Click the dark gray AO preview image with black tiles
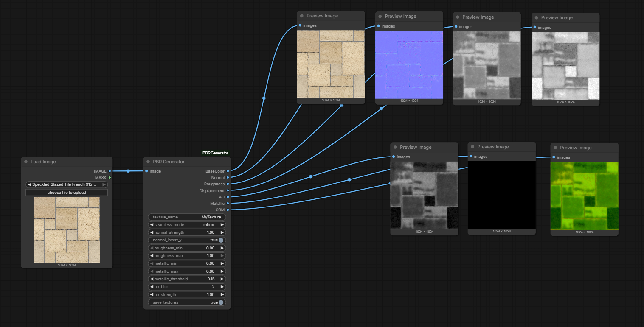 pyautogui.click(x=425, y=195)
